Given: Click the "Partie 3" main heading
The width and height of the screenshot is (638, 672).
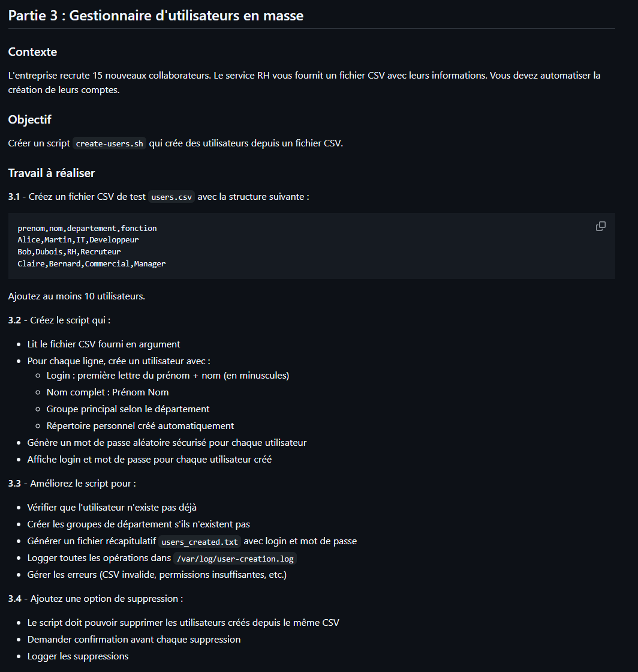Looking at the screenshot, I should click(x=156, y=16).
